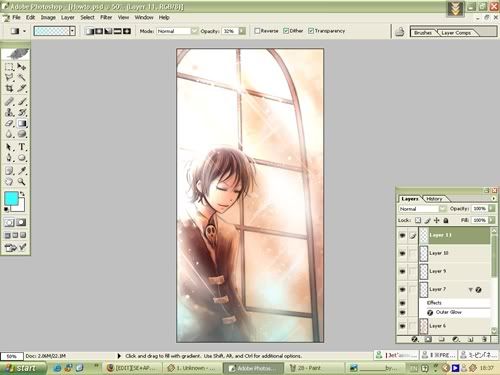Viewport: 500px width, 375px height.
Task: Select the Pen tool
Action: pos(9,158)
